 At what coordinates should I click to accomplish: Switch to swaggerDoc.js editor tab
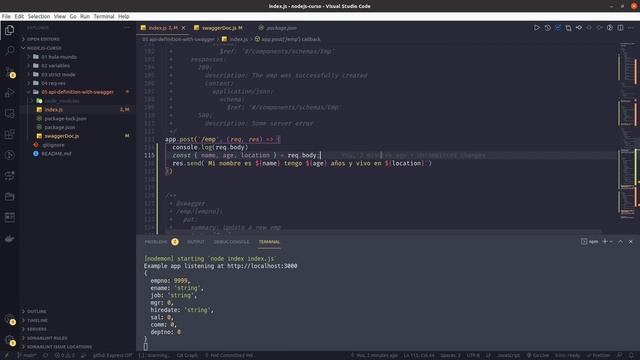[x=218, y=28]
